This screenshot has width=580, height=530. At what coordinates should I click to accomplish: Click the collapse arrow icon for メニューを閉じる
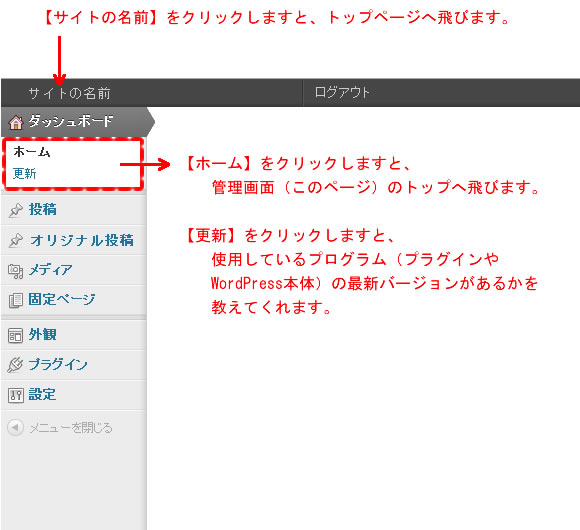15,428
